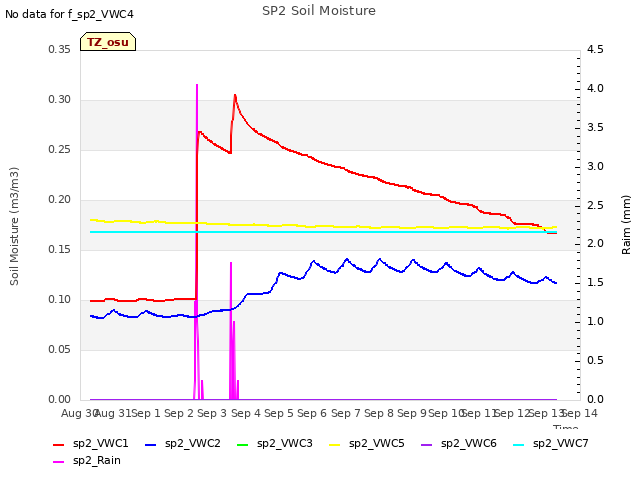Viewport: 640px width, 480px height.
Task: Click the 4.5 right axis value
Action: [x=595, y=49]
